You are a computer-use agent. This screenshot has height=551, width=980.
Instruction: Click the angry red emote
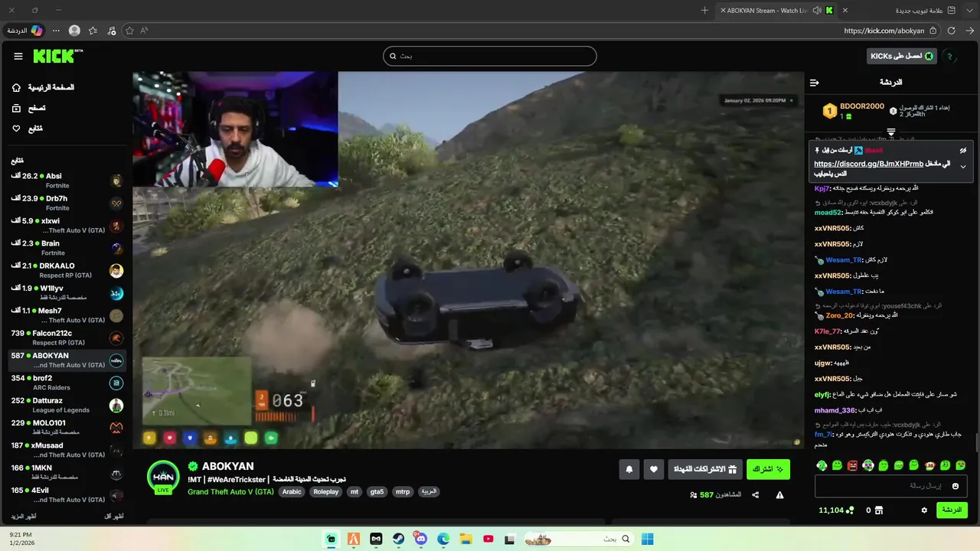853,465
